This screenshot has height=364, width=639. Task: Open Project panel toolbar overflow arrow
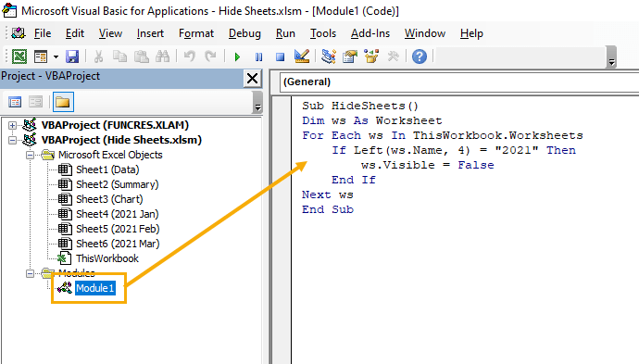(x=257, y=102)
